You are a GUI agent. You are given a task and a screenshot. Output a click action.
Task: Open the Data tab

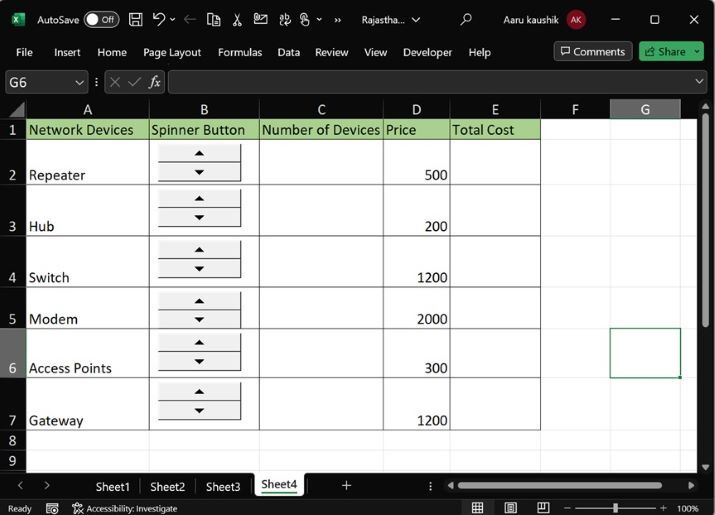click(289, 52)
